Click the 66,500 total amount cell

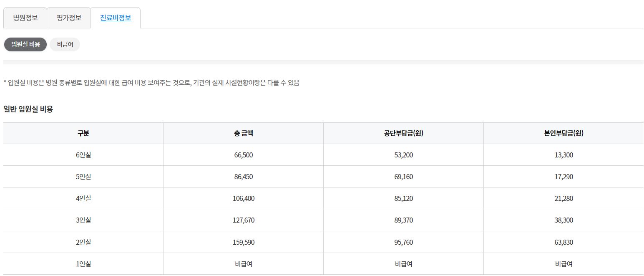coord(243,154)
